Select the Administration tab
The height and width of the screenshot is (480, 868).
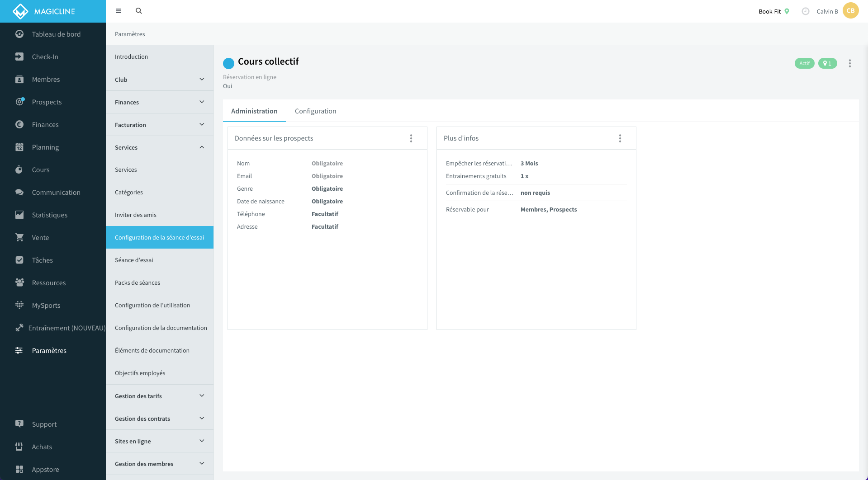click(254, 111)
